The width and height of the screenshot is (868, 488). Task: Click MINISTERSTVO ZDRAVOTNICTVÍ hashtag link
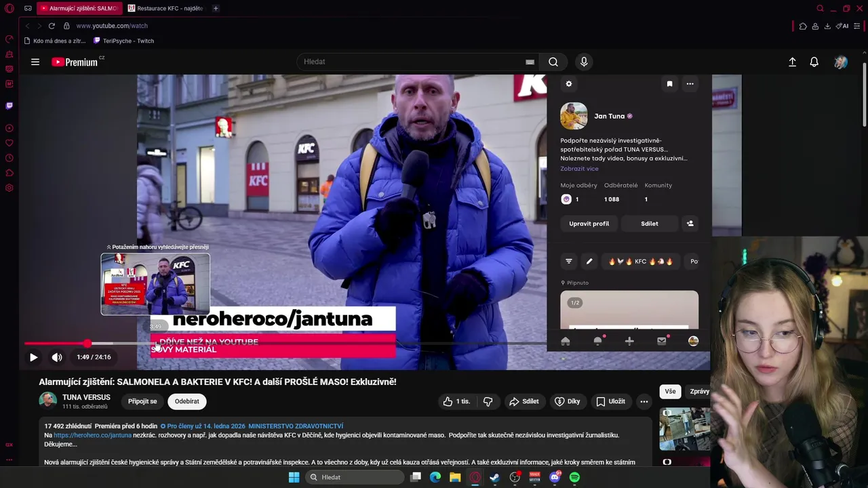pos(296,426)
